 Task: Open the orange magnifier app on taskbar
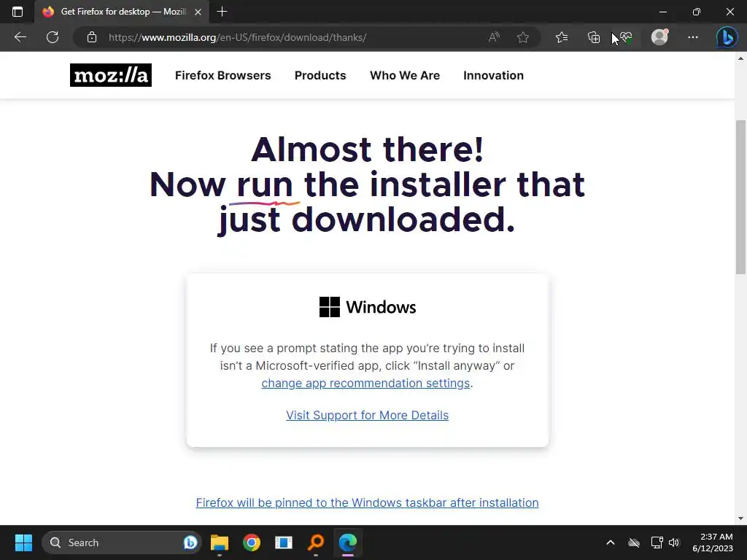click(315, 542)
